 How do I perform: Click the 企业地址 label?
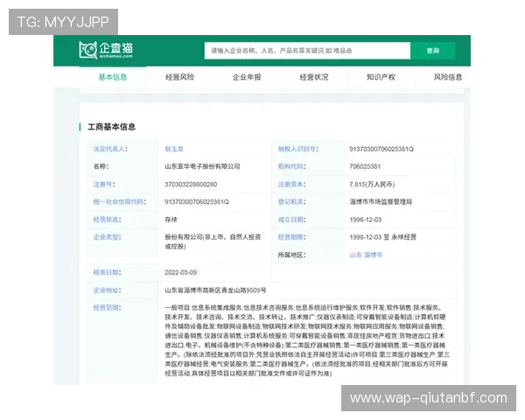click(107, 290)
